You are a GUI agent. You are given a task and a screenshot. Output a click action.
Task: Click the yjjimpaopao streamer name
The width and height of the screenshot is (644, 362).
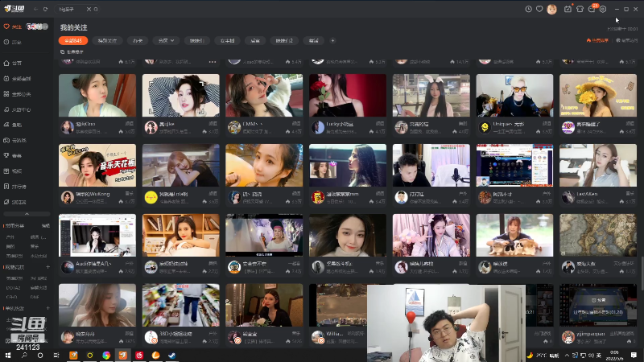(x=590, y=334)
